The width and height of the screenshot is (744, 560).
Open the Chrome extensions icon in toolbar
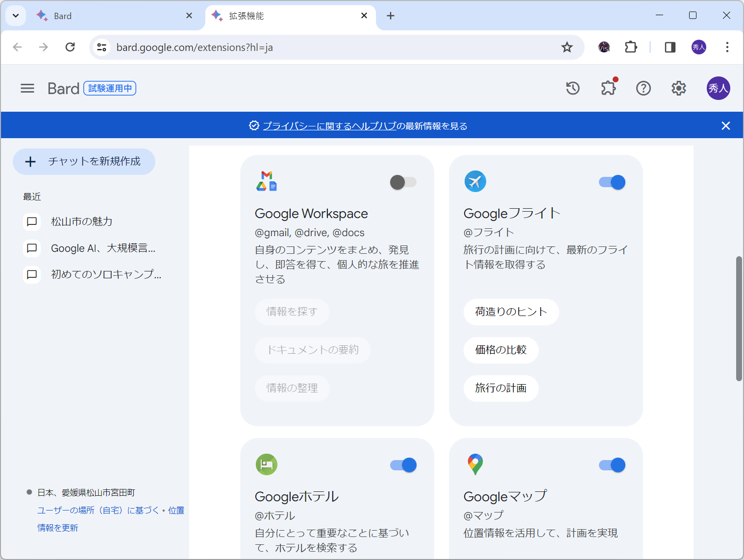coord(631,47)
